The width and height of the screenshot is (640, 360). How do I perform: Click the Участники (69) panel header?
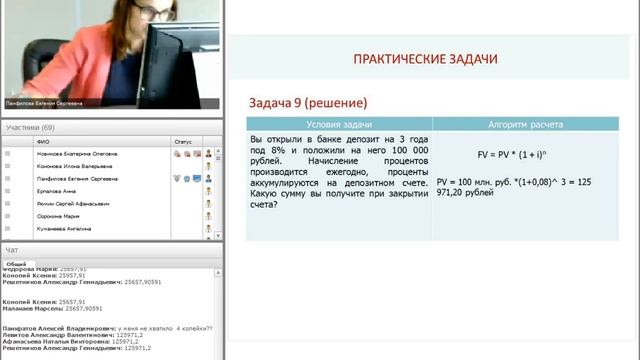[112, 128]
